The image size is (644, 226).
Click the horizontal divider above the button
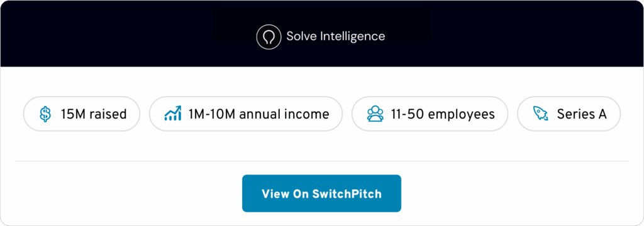[x=321, y=161]
